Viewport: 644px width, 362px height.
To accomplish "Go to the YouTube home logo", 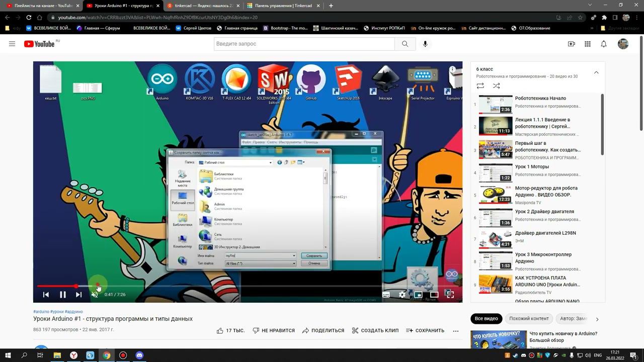I will point(39,44).
